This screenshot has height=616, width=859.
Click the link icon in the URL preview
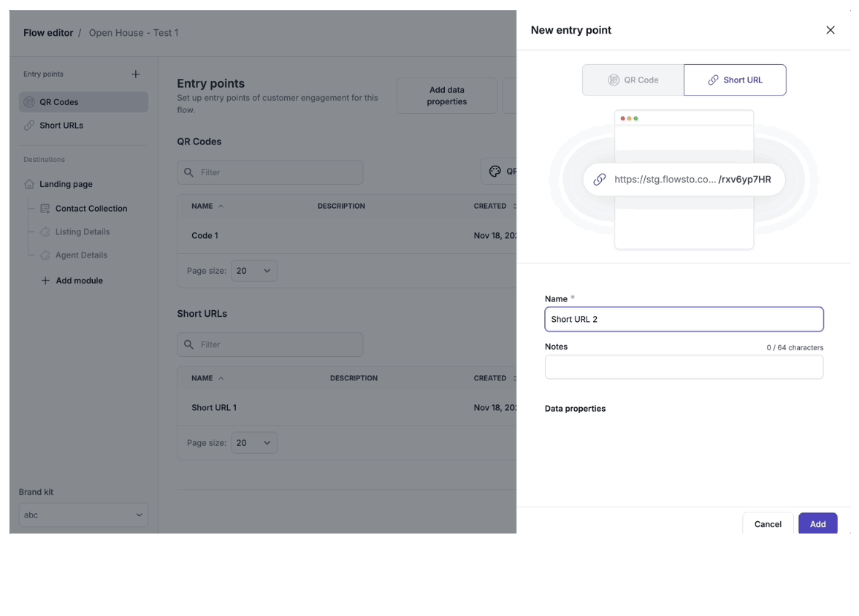tap(599, 180)
